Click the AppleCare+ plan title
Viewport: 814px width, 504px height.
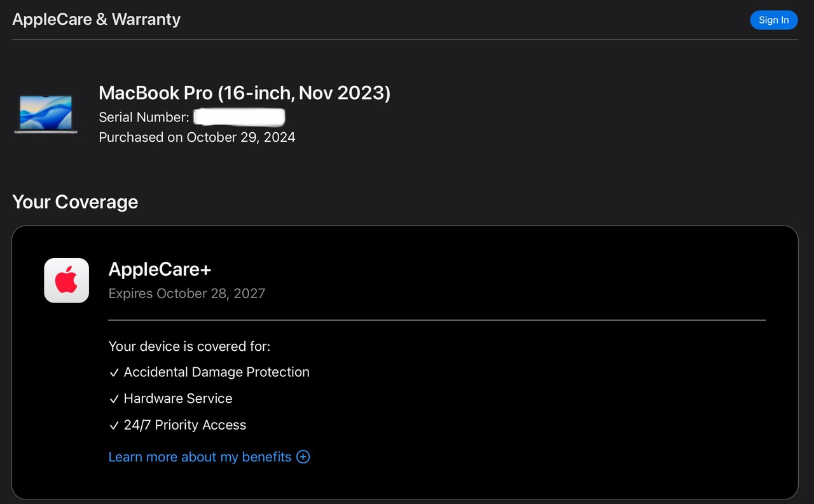[160, 269]
